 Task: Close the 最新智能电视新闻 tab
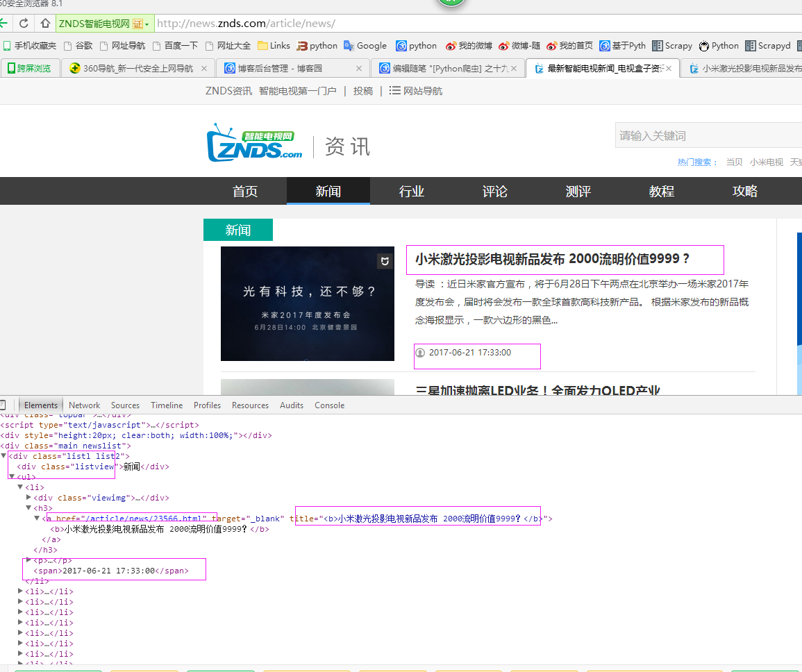pos(669,68)
